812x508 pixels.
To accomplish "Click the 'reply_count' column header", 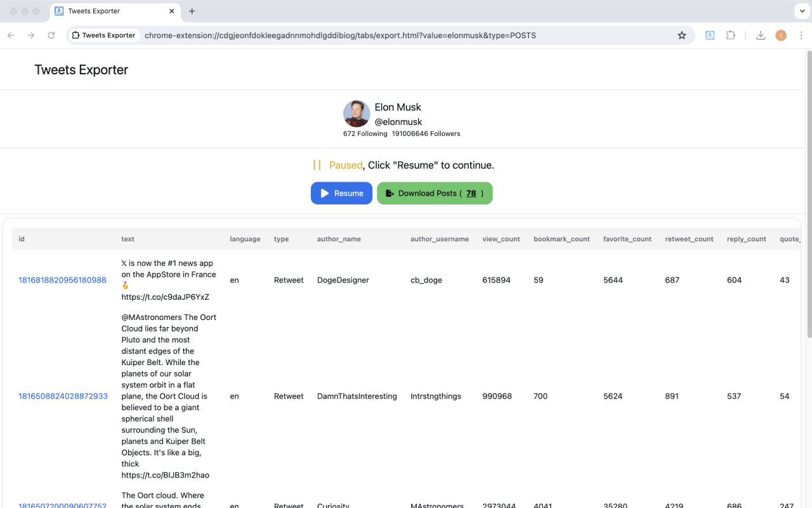I will coord(747,239).
